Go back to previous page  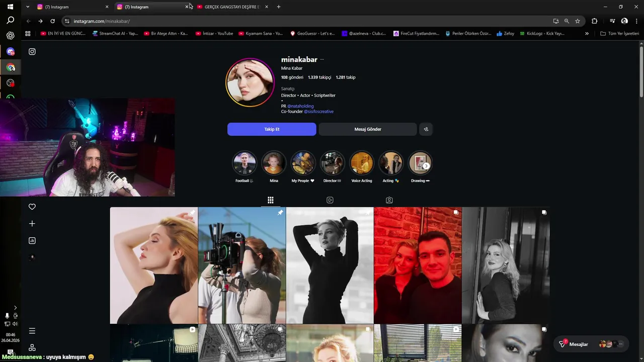tap(29, 21)
